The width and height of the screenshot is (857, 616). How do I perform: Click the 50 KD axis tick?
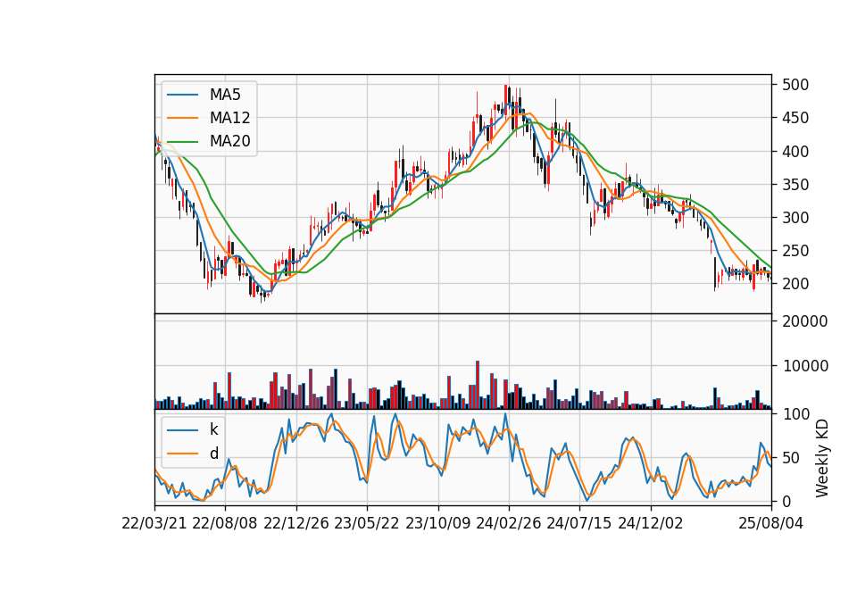click(x=790, y=458)
